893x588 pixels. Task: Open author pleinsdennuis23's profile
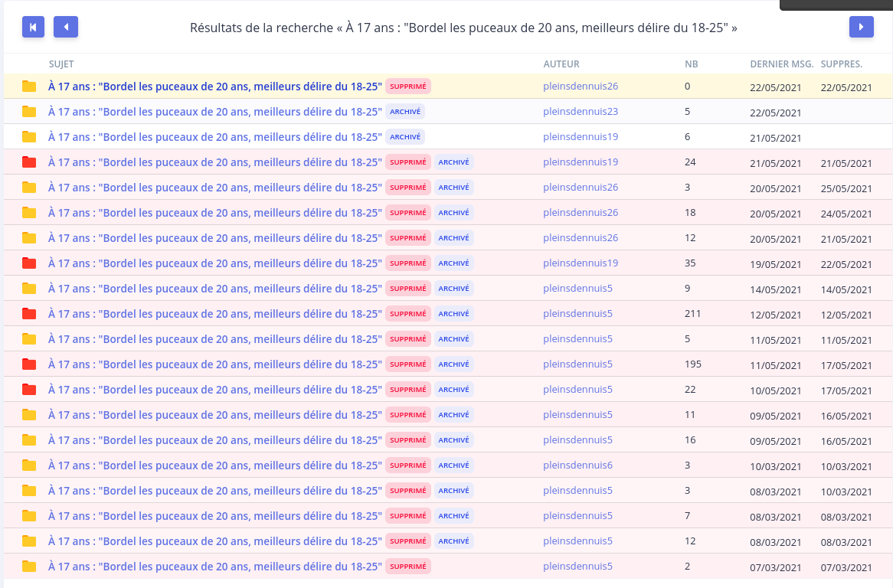[x=581, y=112]
